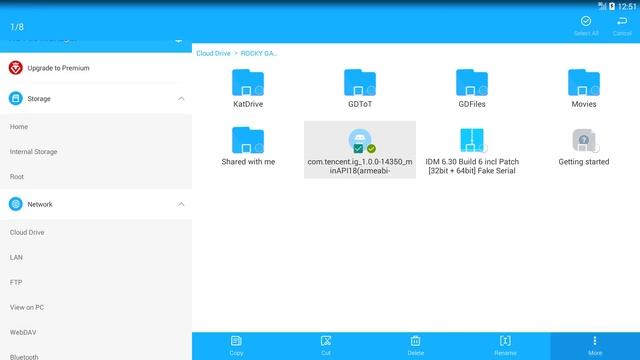Image resolution: width=640 pixels, height=360 pixels.
Task: Tap the Upgrade to Premium badge icon
Action: pyautogui.click(x=16, y=68)
